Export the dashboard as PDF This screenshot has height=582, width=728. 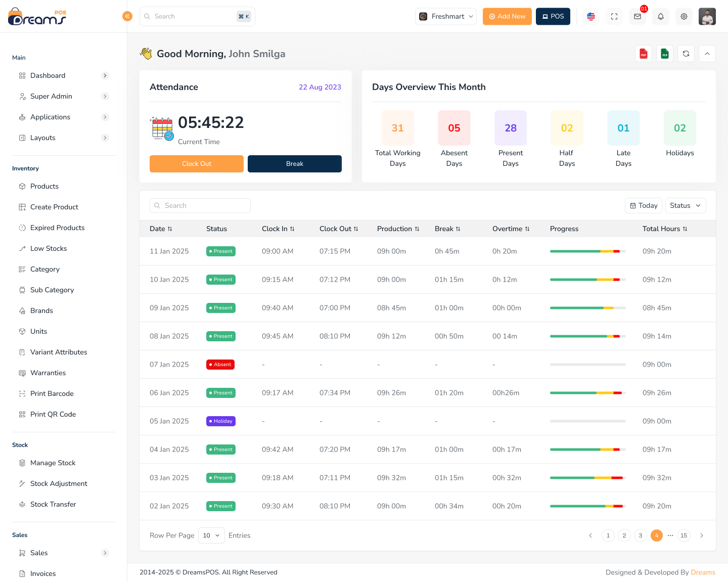(x=643, y=54)
